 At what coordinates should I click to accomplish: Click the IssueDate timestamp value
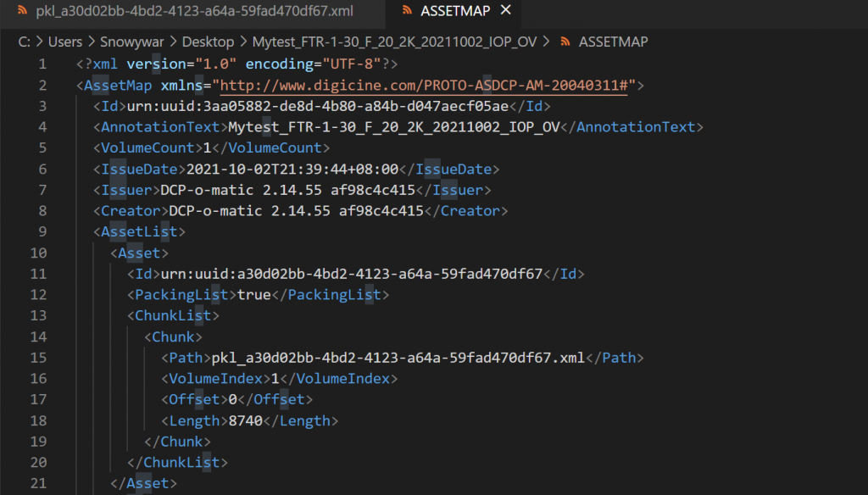292,170
